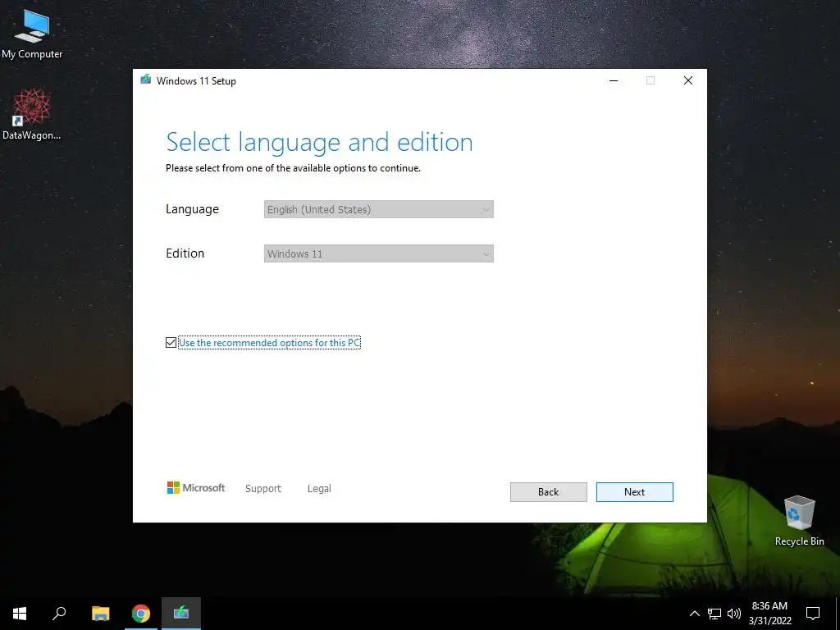Click the Microsoft logo in setup footer
Screen dimensions: 840x630
[196, 487]
